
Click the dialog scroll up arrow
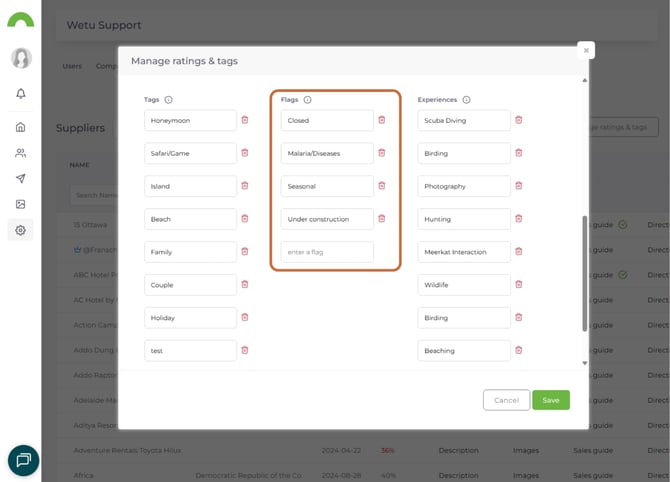click(585, 80)
